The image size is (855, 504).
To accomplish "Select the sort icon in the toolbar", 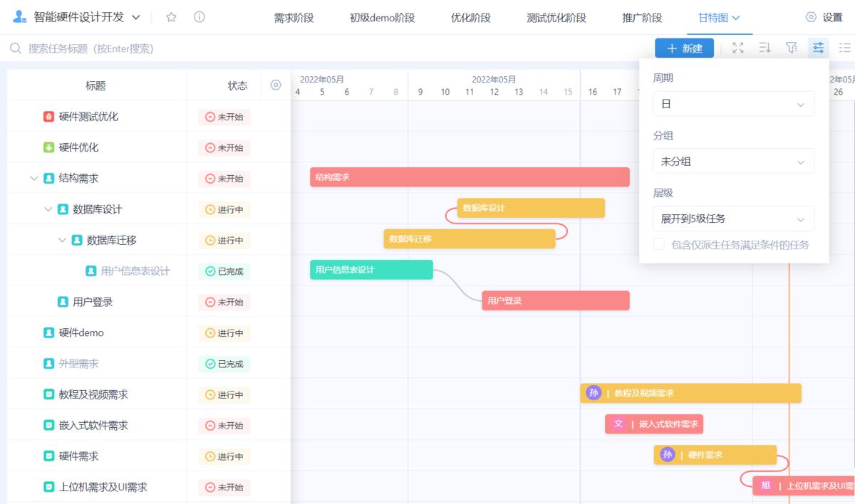I will (x=764, y=48).
